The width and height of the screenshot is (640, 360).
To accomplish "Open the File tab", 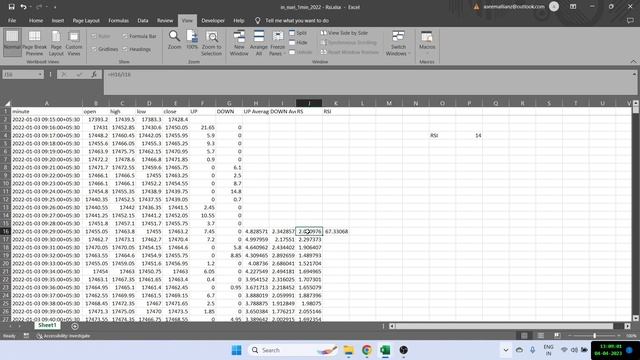I will pos(12,20).
